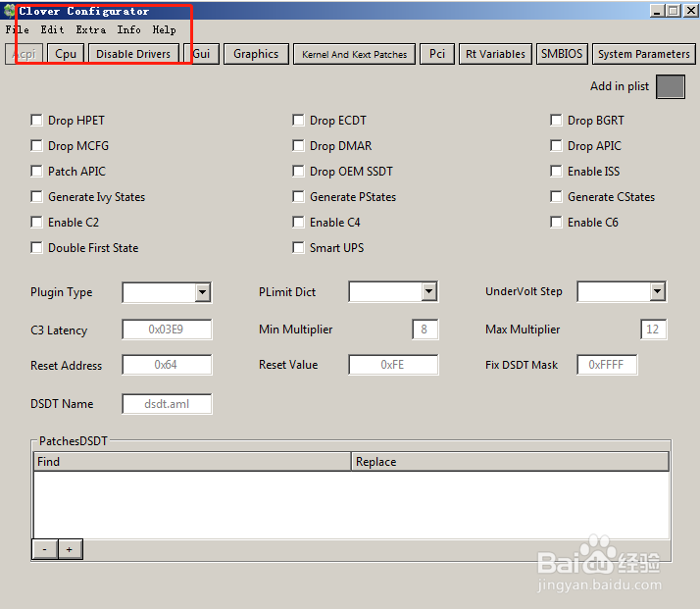Check Generate Ivy States
This screenshot has width=700, height=609.
36,196
